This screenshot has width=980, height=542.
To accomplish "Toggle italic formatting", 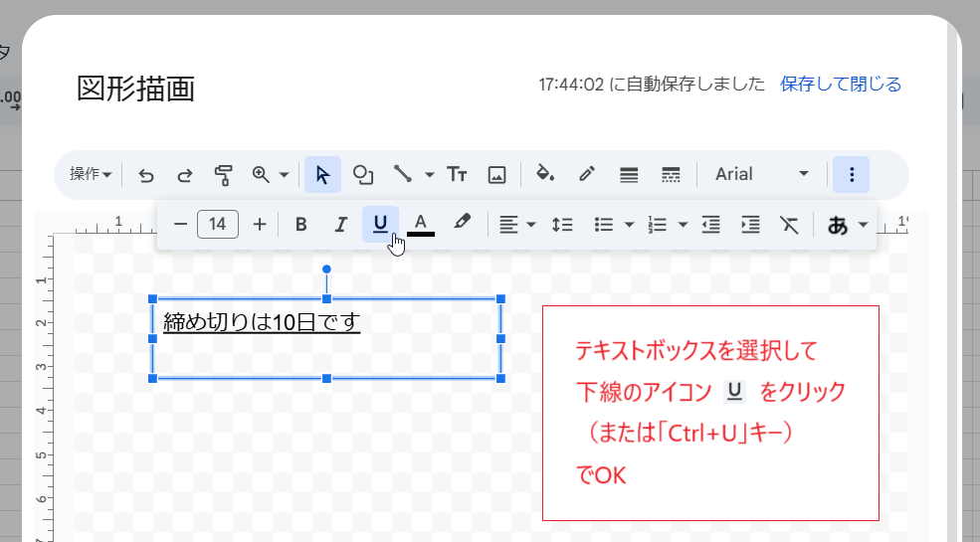I will coord(340,224).
